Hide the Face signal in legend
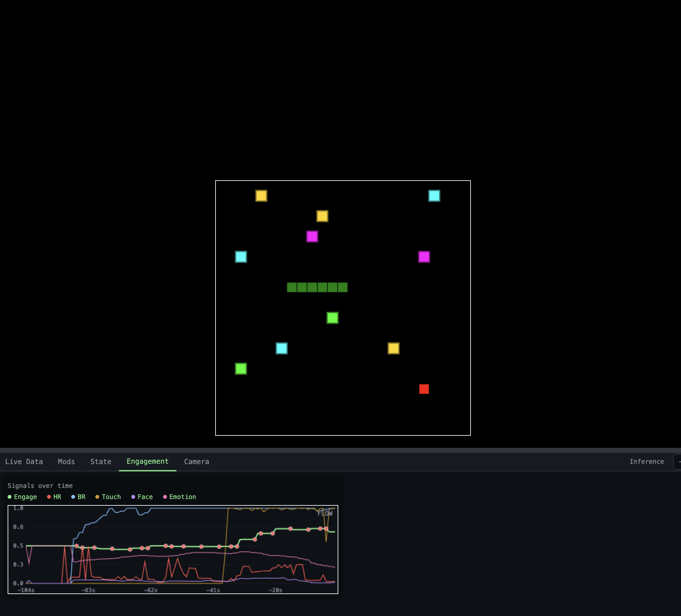Image resolution: width=681 pixels, height=616 pixels. point(142,497)
